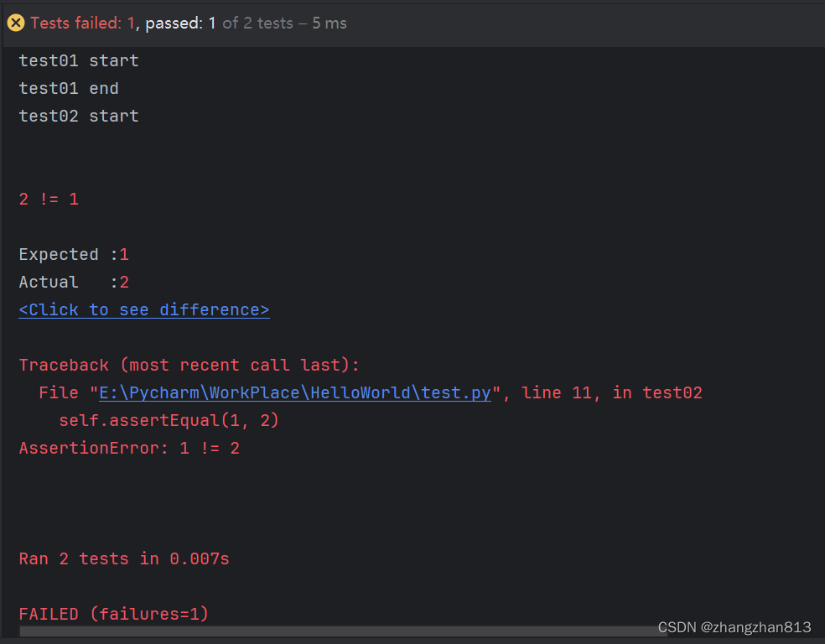Click the 'test01 start' output line

[x=79, y=61]
